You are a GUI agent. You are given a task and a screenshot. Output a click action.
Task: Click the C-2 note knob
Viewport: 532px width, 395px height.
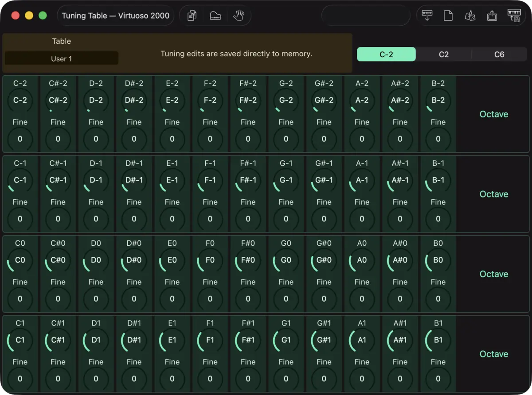point(20,100)
